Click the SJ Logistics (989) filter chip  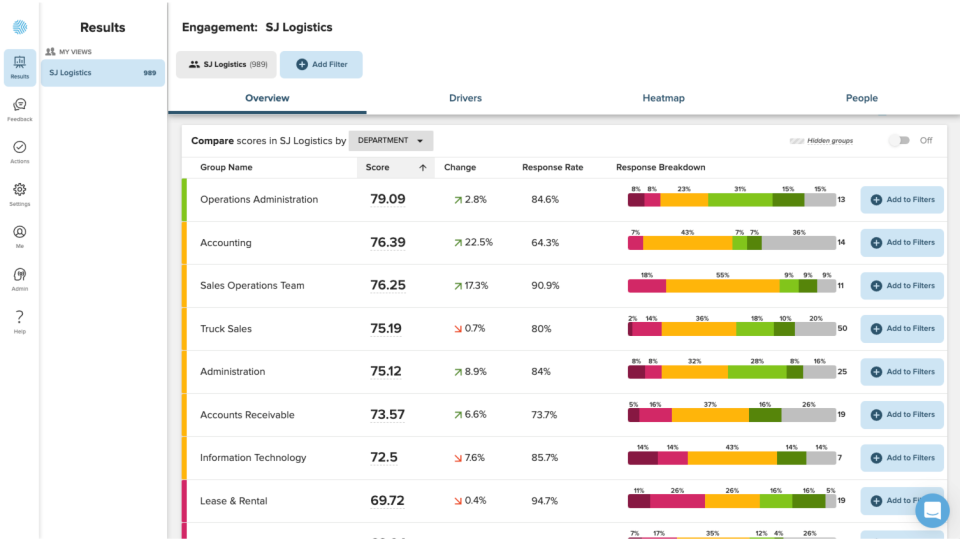pyautogui.click(x=227, y=64)
